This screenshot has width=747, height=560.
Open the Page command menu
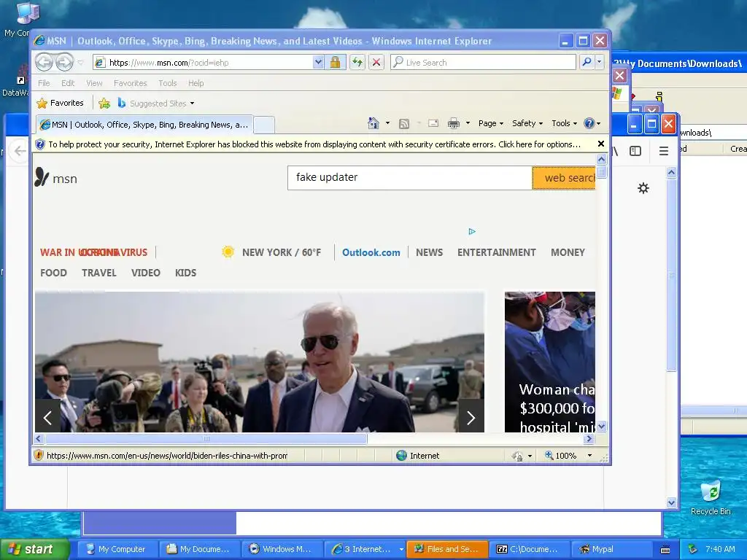click(x=491, y=123)
